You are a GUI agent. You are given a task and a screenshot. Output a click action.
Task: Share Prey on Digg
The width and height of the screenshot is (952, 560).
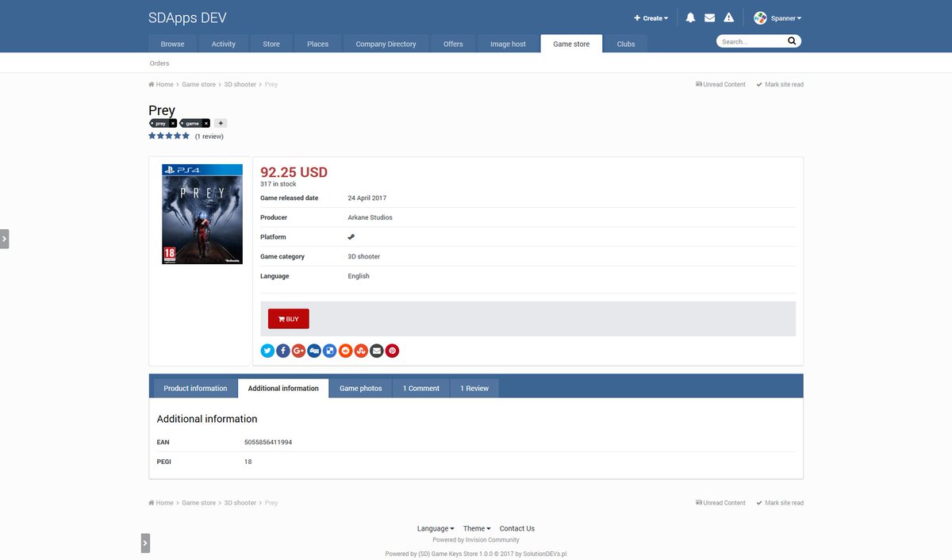(x=314, y=351)
